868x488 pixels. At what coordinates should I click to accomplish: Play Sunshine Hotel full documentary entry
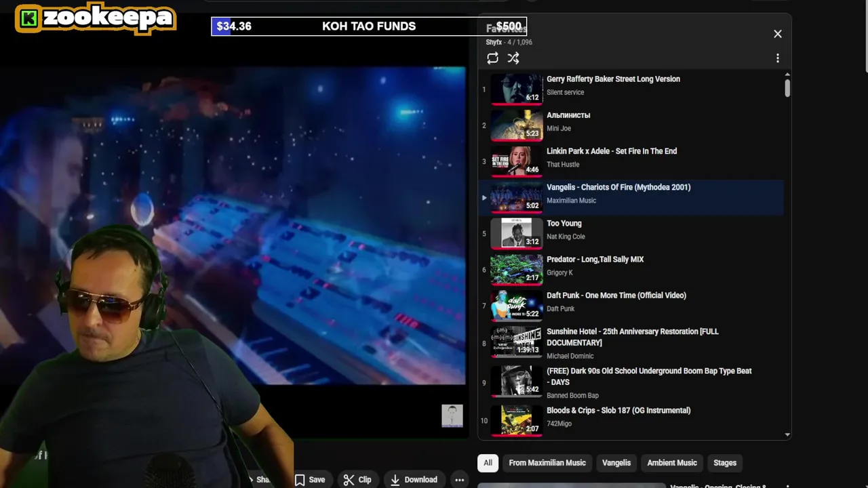(x=633, y=337)
